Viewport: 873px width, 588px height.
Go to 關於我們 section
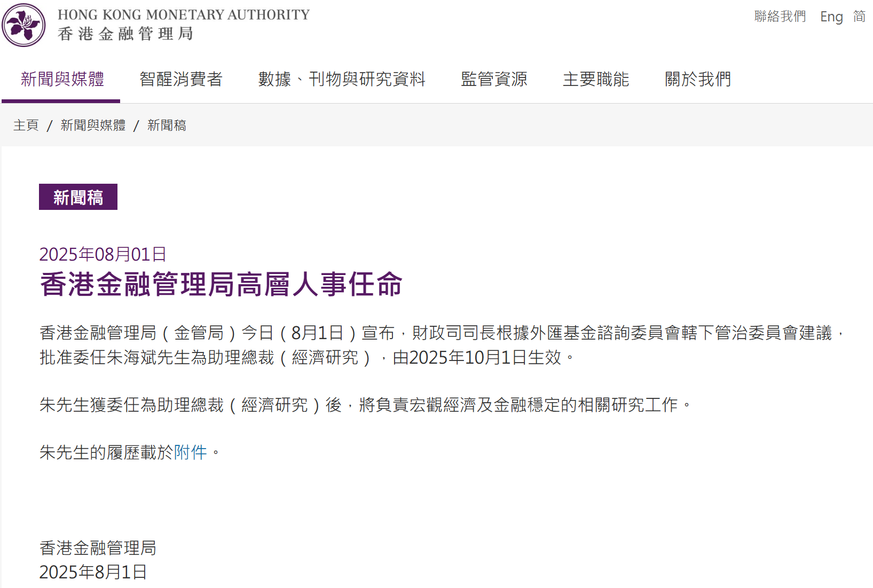tap(697, 79)
